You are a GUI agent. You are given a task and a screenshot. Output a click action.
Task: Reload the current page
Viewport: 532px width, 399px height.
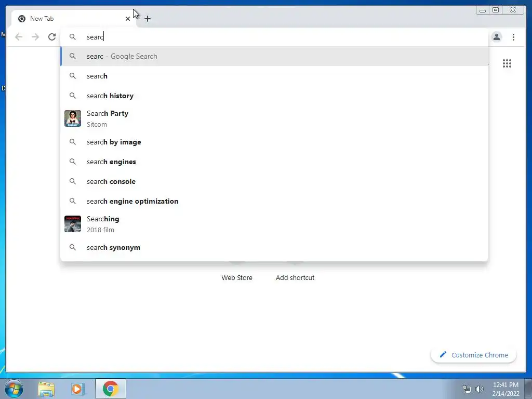click(x=52, y=37)
